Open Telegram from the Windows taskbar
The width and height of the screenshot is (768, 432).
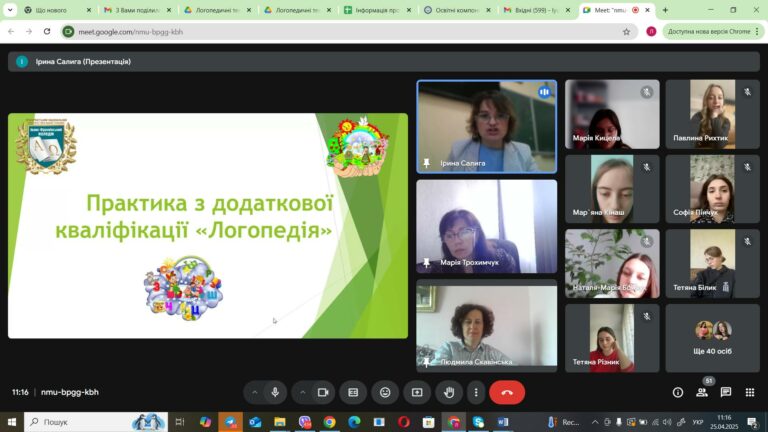tap(230, 422)
